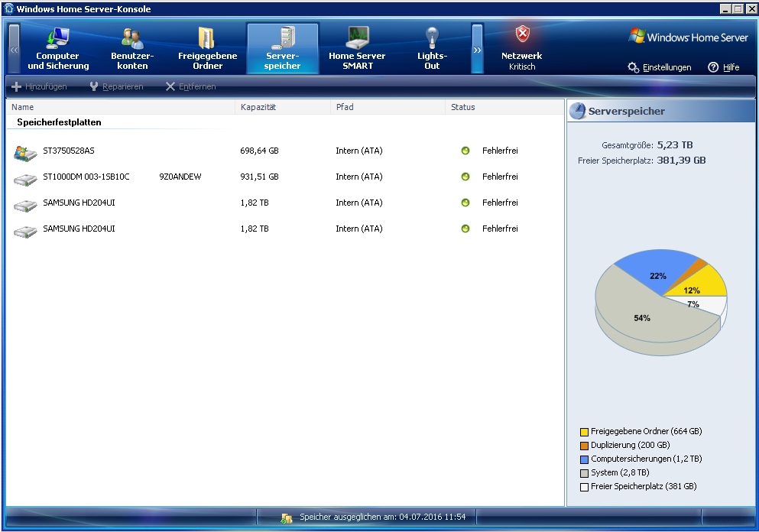Sort by the Kapazität column header

[283, 107]
